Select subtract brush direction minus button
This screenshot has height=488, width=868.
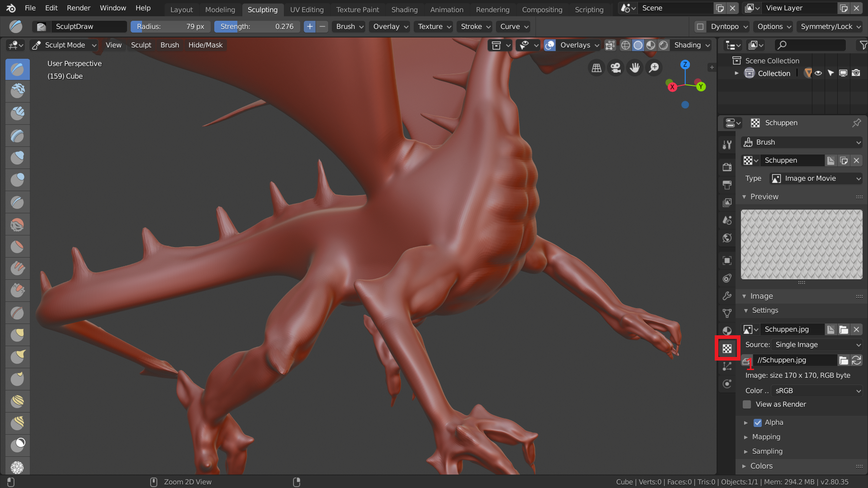click(322, 27)
